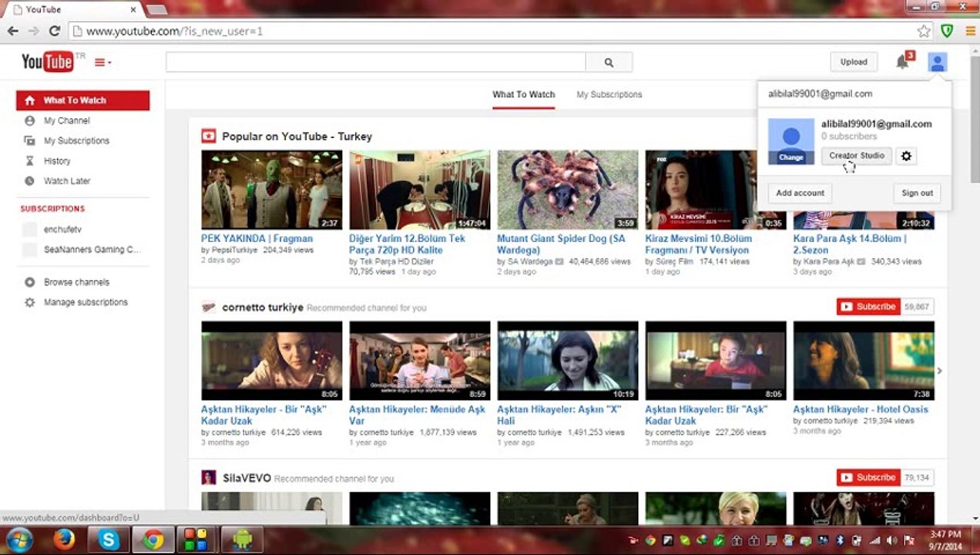Click the History hourglass icon

click(x=29, y=160)
